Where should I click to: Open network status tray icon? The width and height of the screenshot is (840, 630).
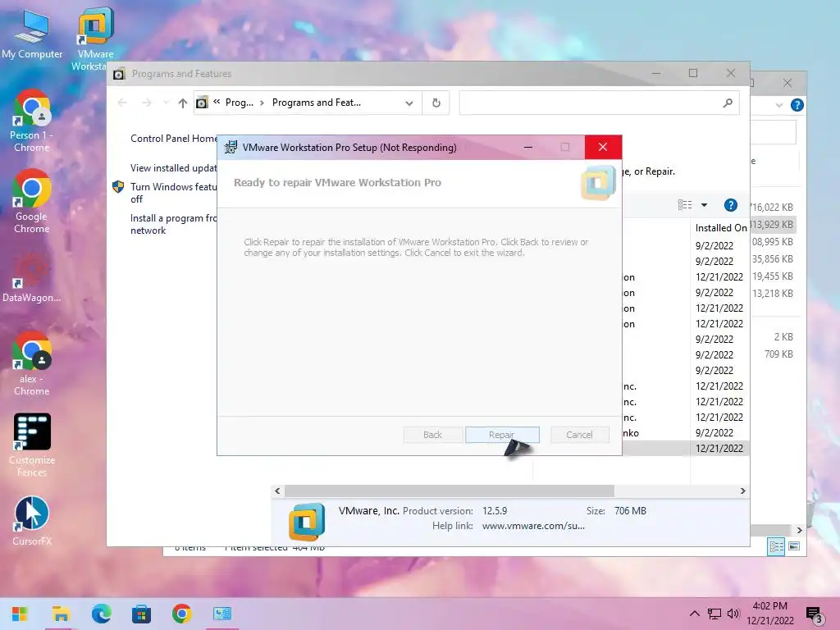tap(714, 614)
